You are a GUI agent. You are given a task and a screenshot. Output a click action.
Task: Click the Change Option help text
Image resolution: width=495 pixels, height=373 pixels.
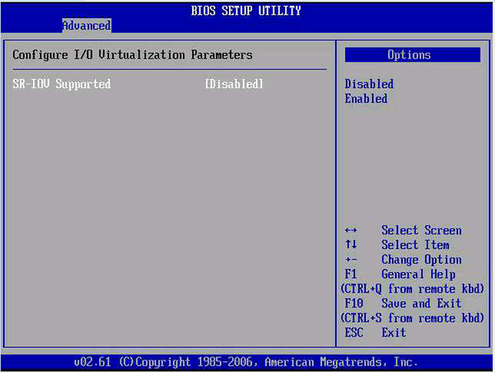421,260
